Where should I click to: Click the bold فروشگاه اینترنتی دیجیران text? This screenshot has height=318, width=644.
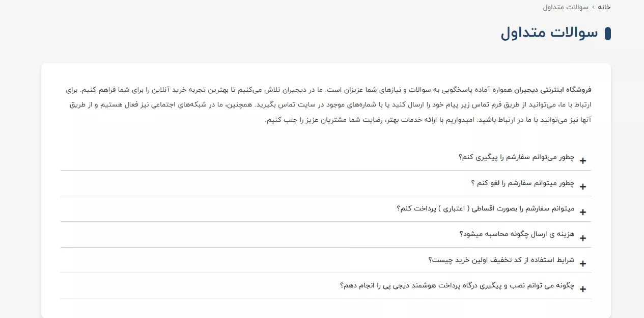(553, 90)
